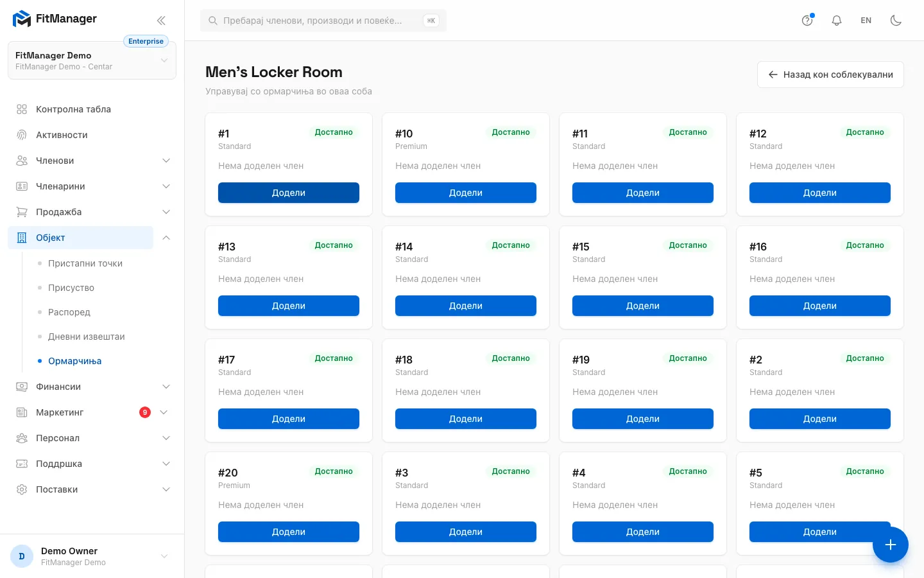Viewport: 924px width, 578px height.
Task: Open the FitManager Demo organization dropdown
Action: (x=92, y=60)
